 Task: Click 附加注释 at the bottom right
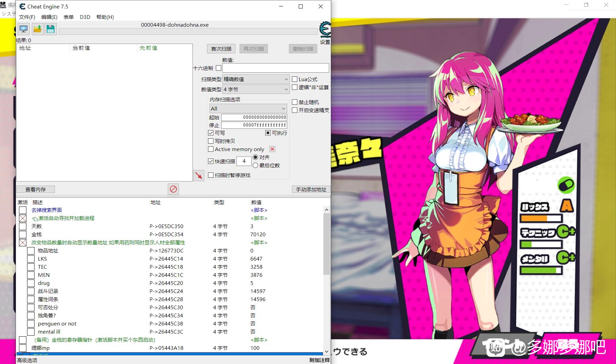pyautogui.click(x=320, y=360)
